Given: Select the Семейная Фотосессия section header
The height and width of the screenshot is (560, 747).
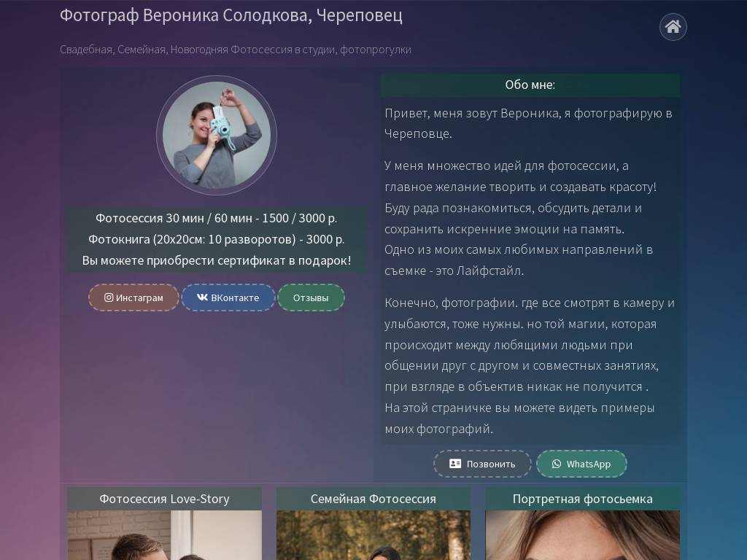Looking at the screenshot, I should 373,499.
